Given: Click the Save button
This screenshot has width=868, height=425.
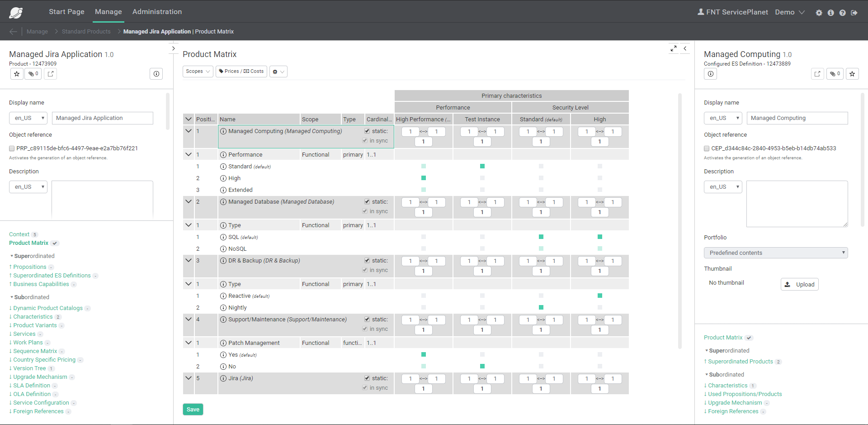Looking at the screenshot, I should (x=193, y=410).
